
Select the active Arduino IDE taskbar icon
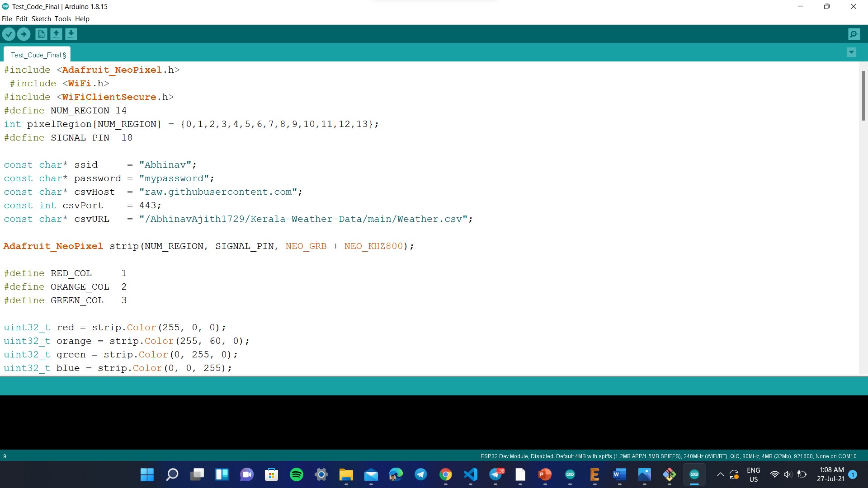point(694,474)
